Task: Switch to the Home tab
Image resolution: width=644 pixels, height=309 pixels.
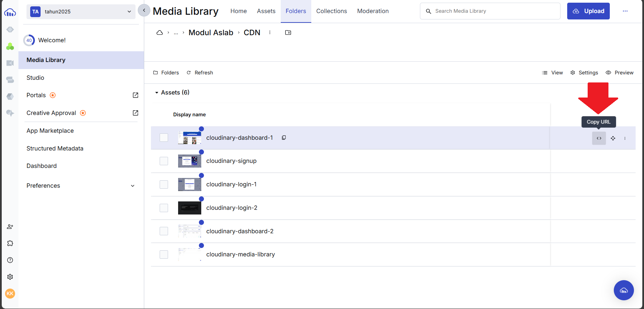Action: pos(238,11)
